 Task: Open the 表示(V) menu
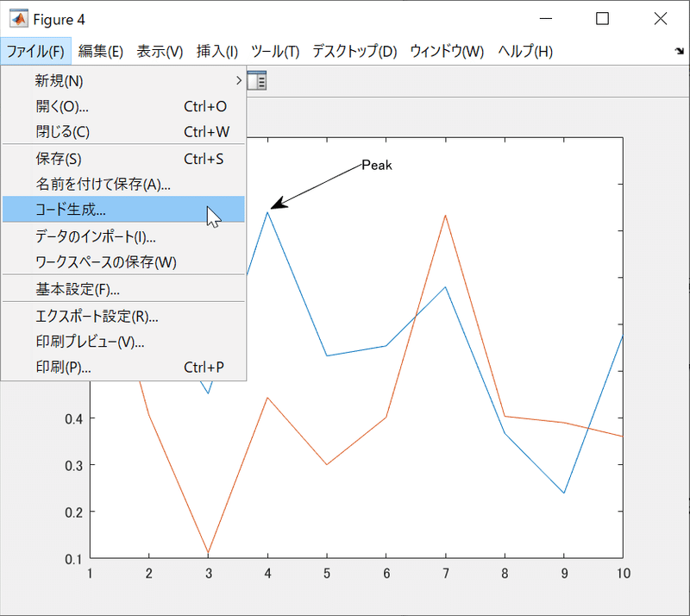(x=160, y=52)
